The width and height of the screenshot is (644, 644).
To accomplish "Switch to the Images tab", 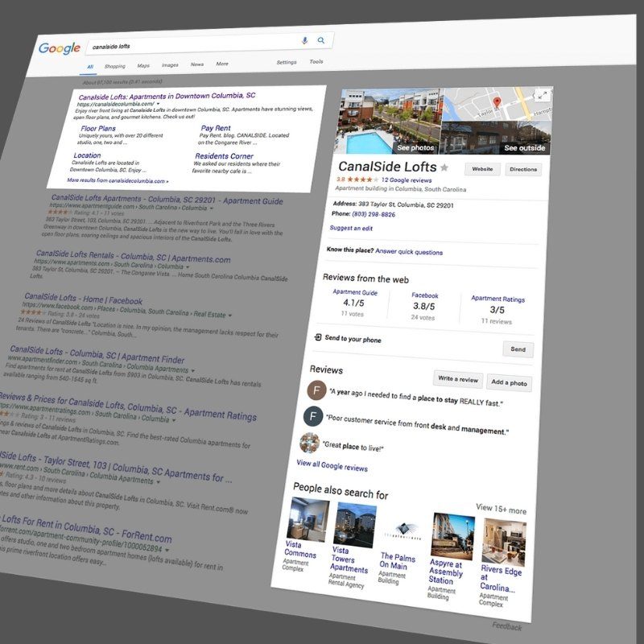I will point(170,65).
